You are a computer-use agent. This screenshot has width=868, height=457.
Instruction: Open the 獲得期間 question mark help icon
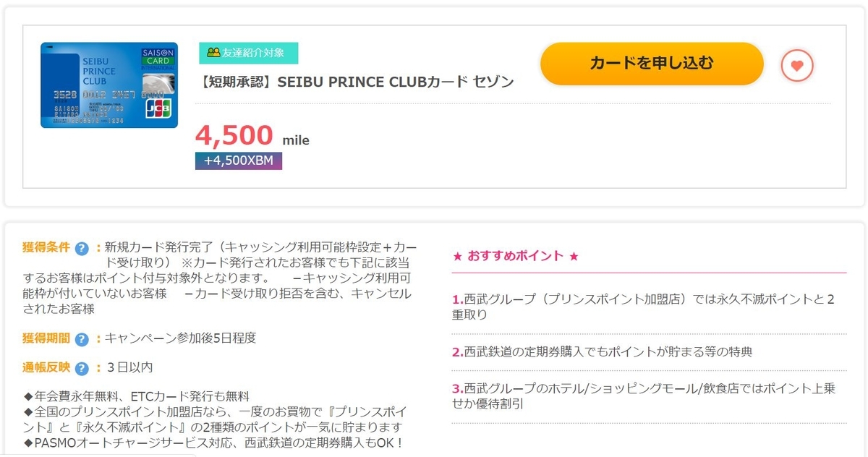81,338
